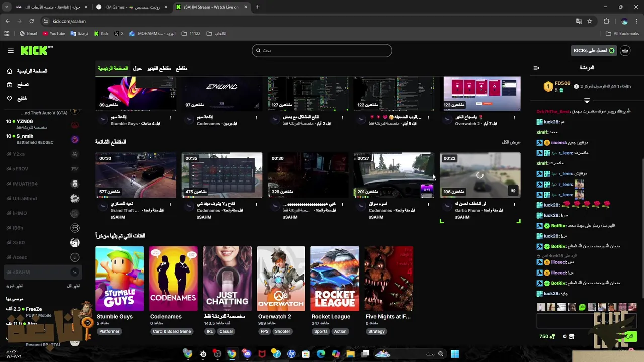Viewport: 644px width, 362px height.
Task: Click the green chat send button
Action: (x=629, y=336)
